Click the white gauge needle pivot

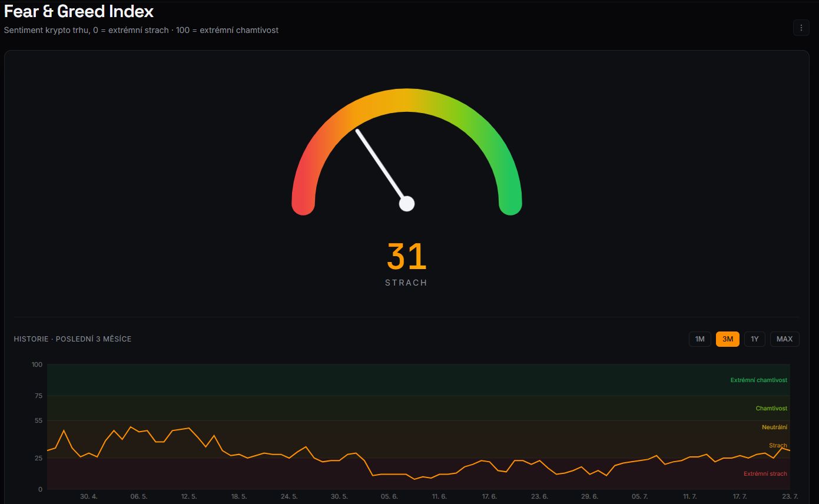pos(407,204)
